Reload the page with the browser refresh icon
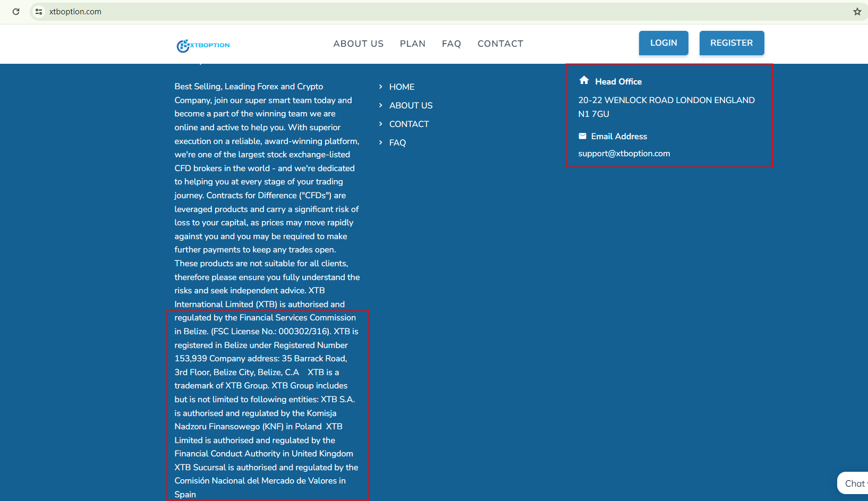The image size is (868, 501). [16, 12]
